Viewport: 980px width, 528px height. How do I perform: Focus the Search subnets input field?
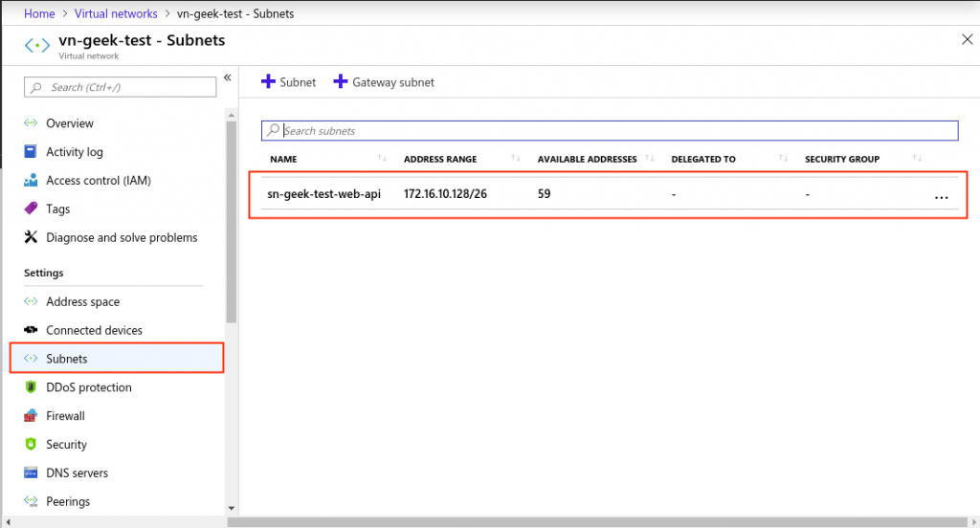610,131
